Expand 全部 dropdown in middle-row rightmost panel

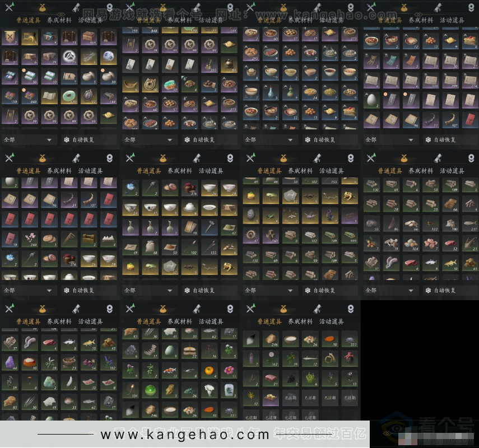pos(389,290)
